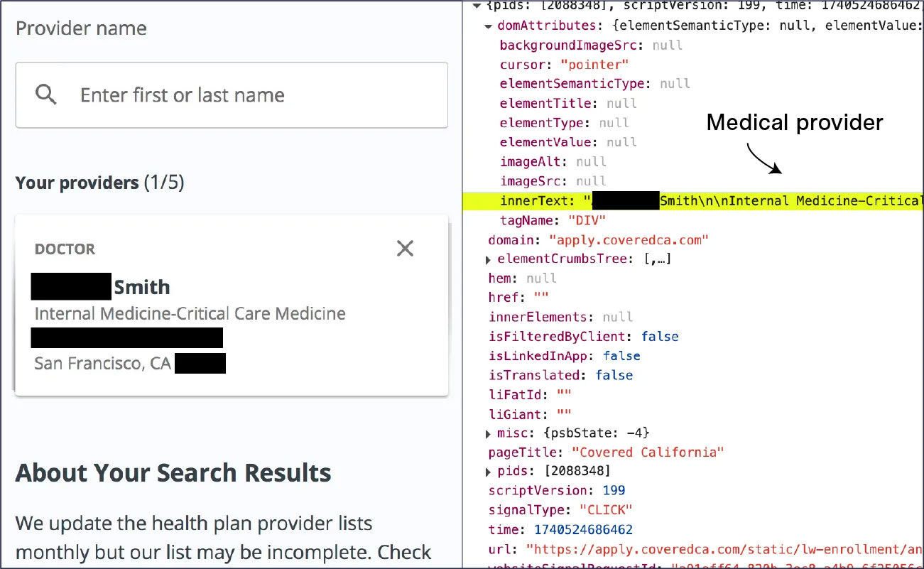Remove Smith from your providers list
Image resolution: width=924 pixels, height=569 pixels.
(405, 248)
